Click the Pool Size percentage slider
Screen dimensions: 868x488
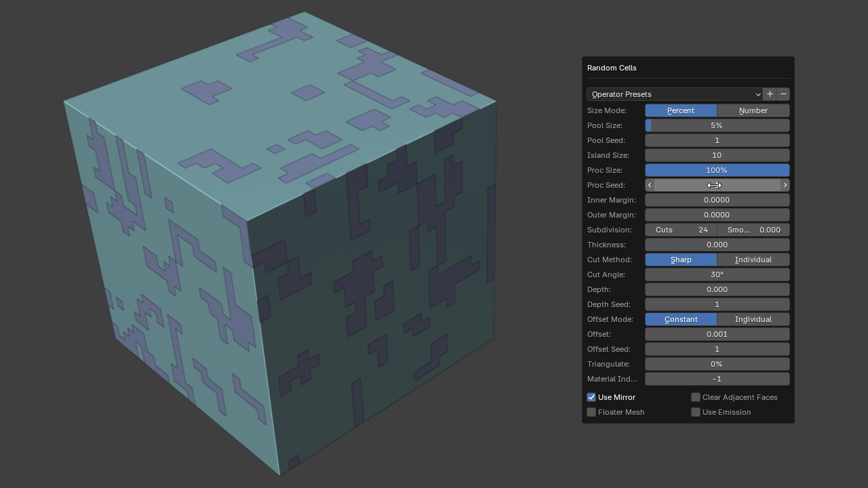coord(717,125)
